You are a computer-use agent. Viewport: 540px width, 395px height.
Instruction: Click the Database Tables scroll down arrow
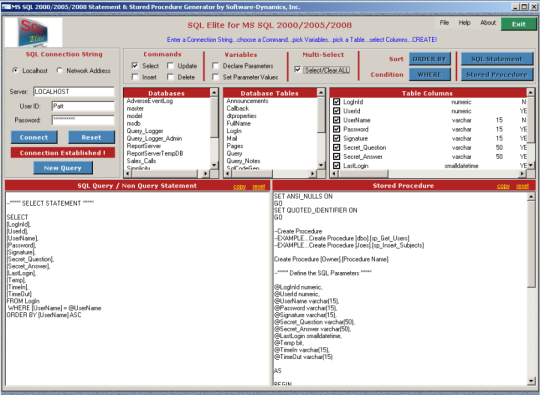click(321, 165)
